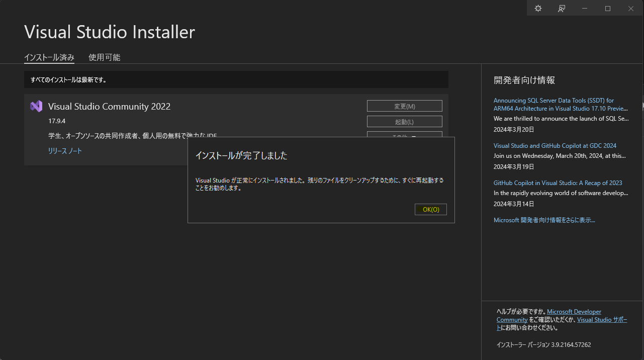Open the GitHub Copilot at GDC 2024 article
Screen dimensions: 644x360
click(555, 145)
